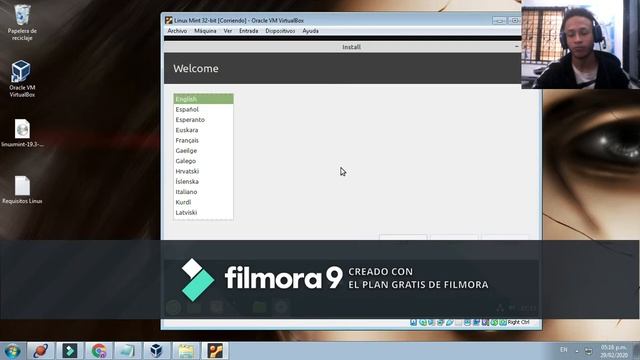640x360 pixels.
Task: Open the Archivo menu in VirtualBox
Action: tap(177, 31)
